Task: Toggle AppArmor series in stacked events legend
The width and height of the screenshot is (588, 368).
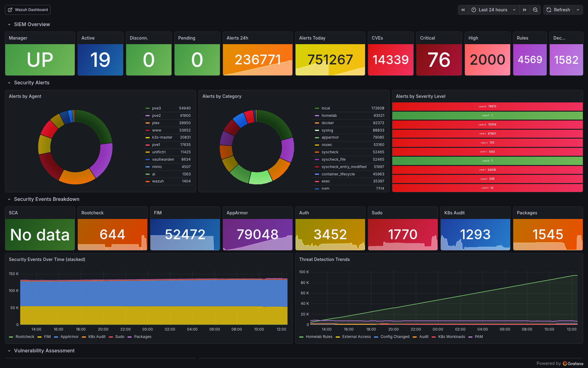Action: click(x=69, y=337)
